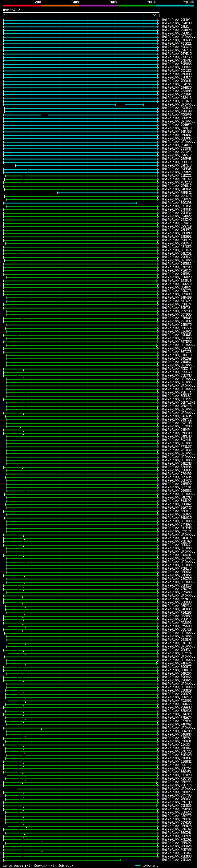
Task: Select the UniRef100_Q2UM29 label
Action: coord(176,690)
